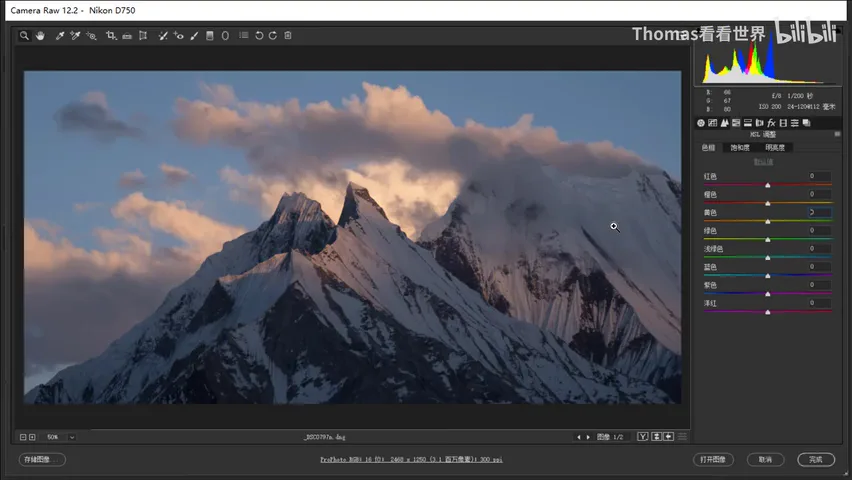Select the Straighten tool

tap(127, 36)
